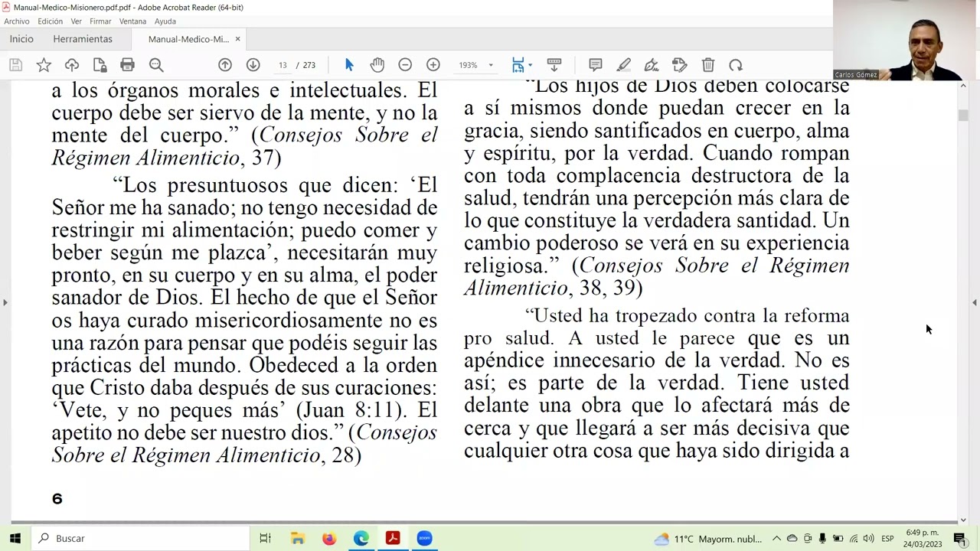Switch to Acrobat Reader taskbar icon
Viewport: 980px width, 551px height.
click(x=393, y=539)
